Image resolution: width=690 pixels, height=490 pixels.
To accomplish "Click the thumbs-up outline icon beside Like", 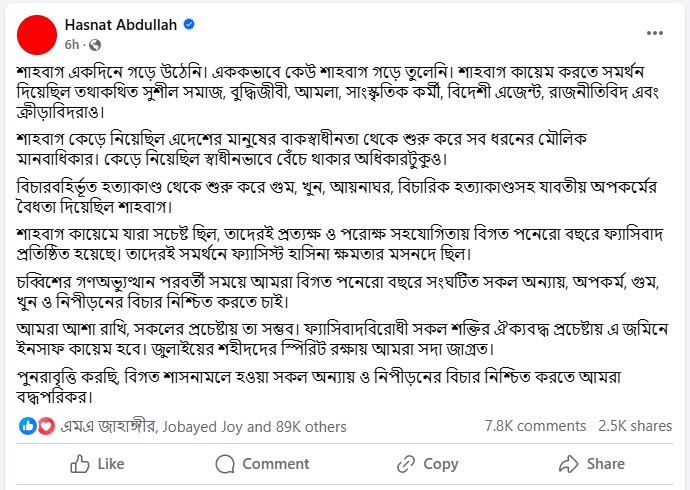I will tap(80, 464).
